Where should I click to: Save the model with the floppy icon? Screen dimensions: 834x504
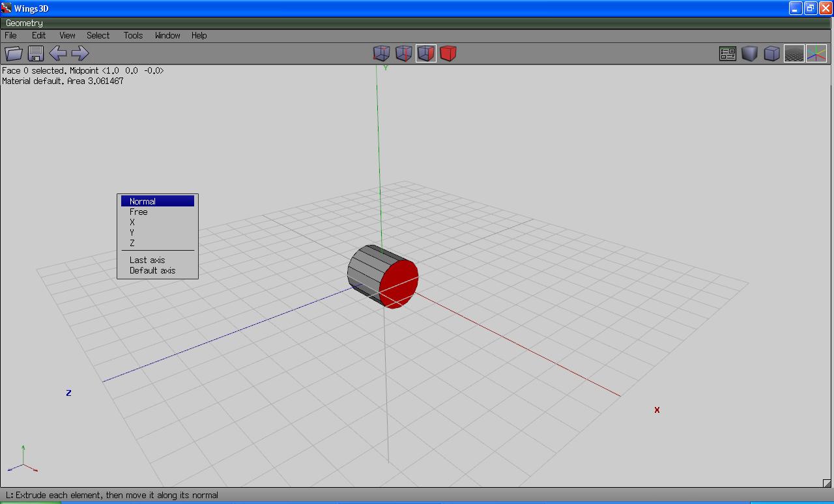click(x=36, y=53)
